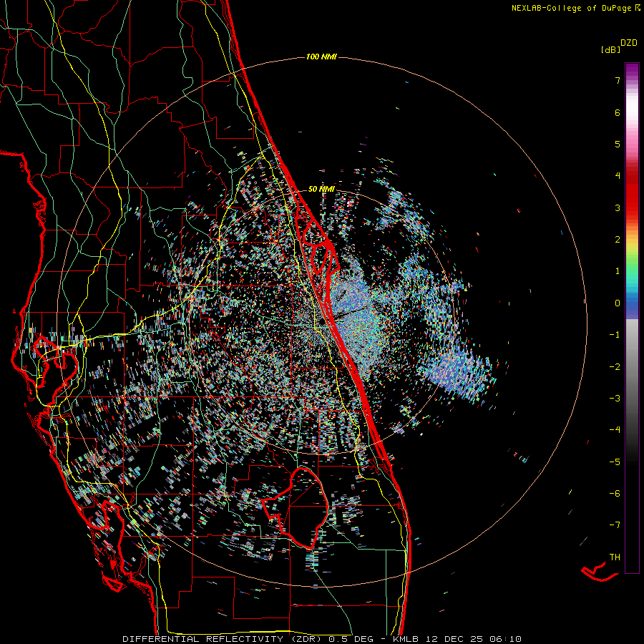Click the DIFFERENTIAL REFLECTIVITY (ZDR) caption text
The width and height of the screenshot is (644, 644).
coord(223,639)
